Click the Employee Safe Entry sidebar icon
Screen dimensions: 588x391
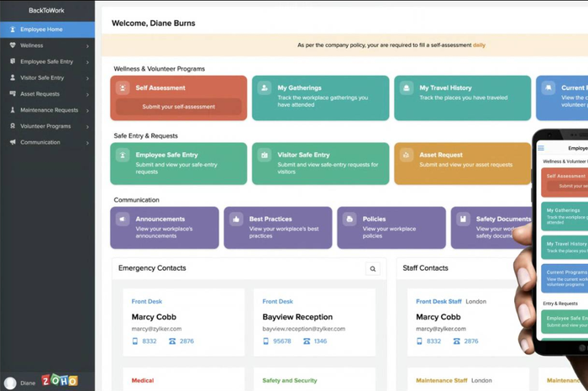click(x=13, y=61)
